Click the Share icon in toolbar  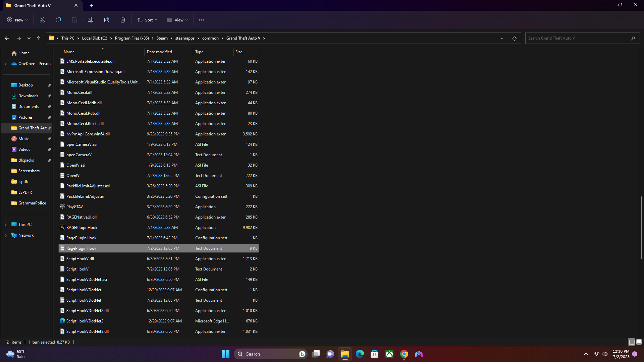point(107,20)
